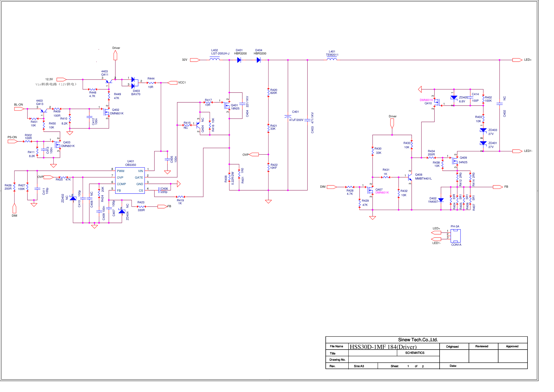Click the 12.3V supply port symbol
The image size is (554, 392).
[61, 80]
